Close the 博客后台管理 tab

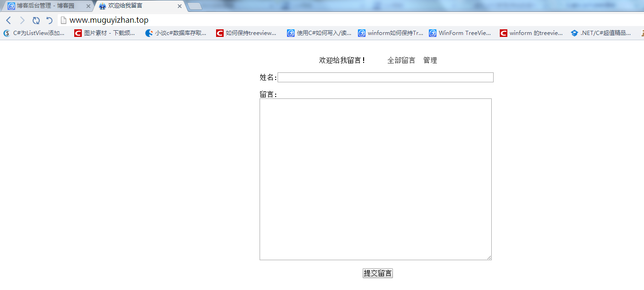[88, 6]
